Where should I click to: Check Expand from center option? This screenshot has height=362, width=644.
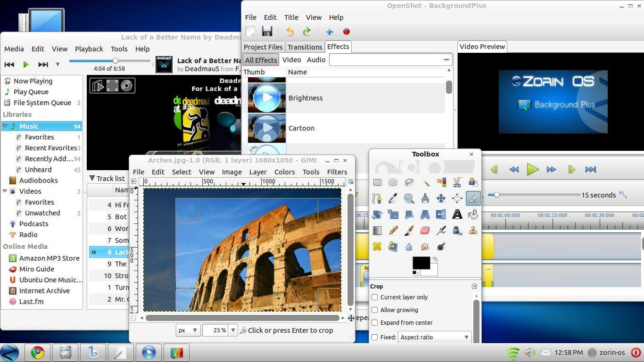(x=375, y=322)
